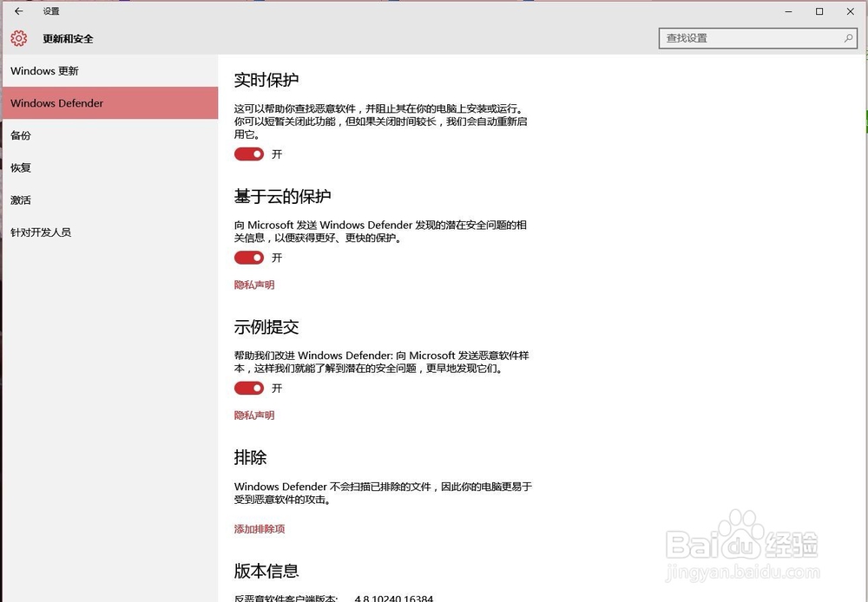Image resolution: width=868 pixels, height=602 pixels.
Task: Click the 版本信息 heading
Action: pyautogui.click(x=266, y=571)
